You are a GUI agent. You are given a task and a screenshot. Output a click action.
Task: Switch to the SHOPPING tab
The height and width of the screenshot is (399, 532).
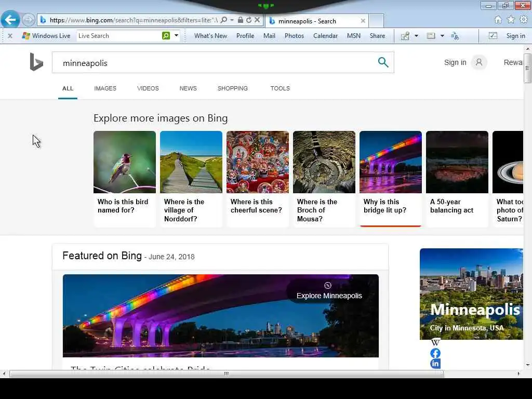(232, 88)
